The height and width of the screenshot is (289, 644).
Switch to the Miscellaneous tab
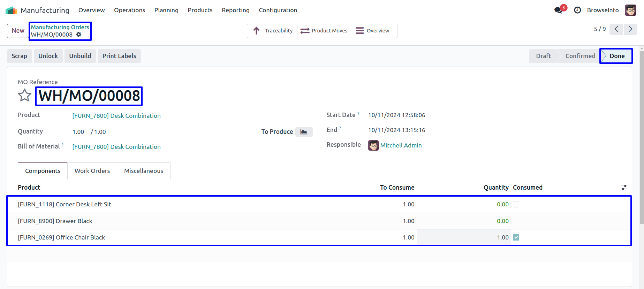point(143,171)
